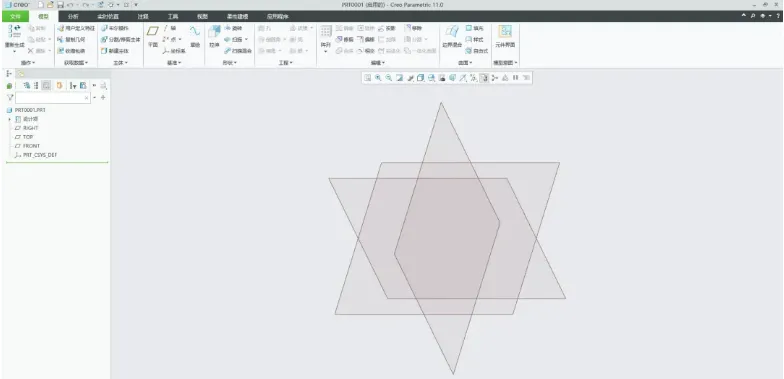Select the Boundary Blend (边界混合) tool

tap(452, 36)
